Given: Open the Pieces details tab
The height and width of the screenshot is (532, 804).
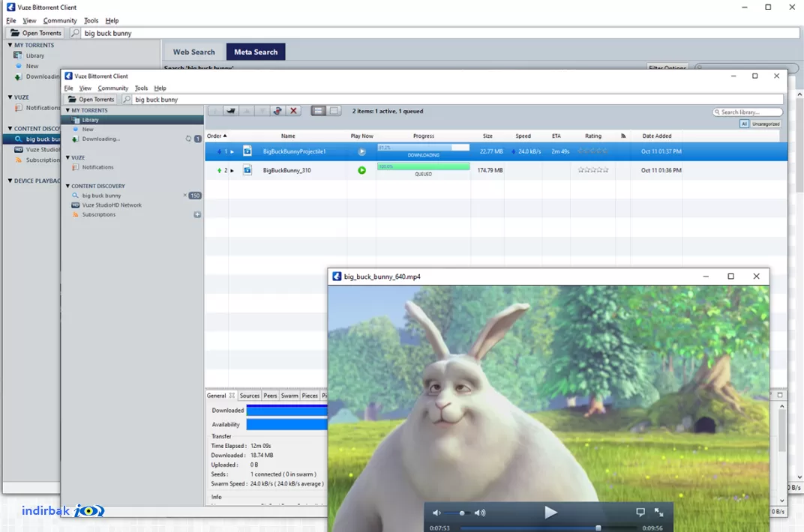Looking at the screenshot, I should 310,396.
